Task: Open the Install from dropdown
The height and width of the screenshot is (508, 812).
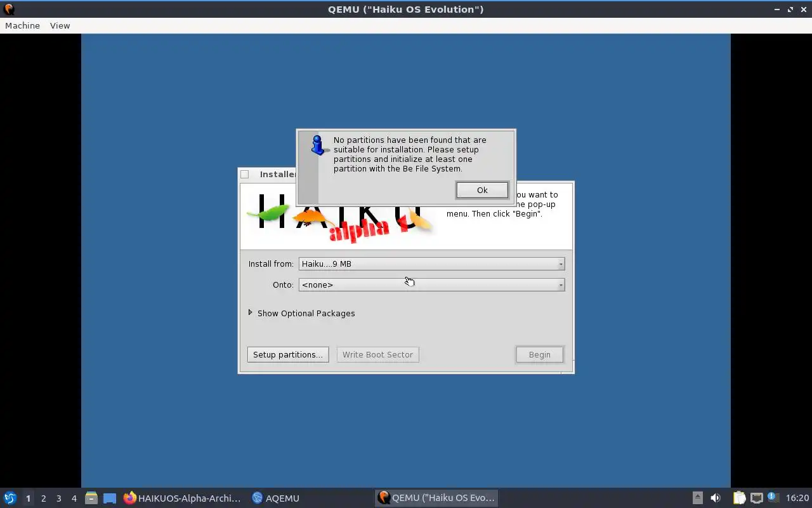Action: pos(431,264)
